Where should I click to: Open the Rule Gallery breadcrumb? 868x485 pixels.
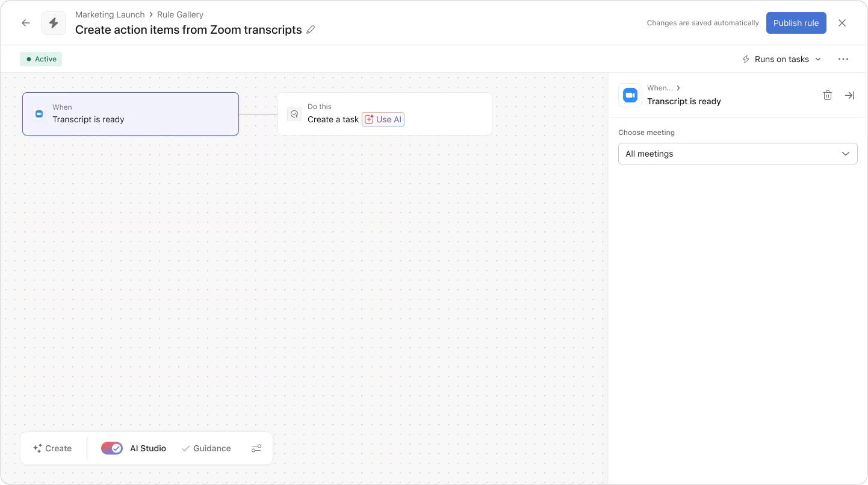180,14
